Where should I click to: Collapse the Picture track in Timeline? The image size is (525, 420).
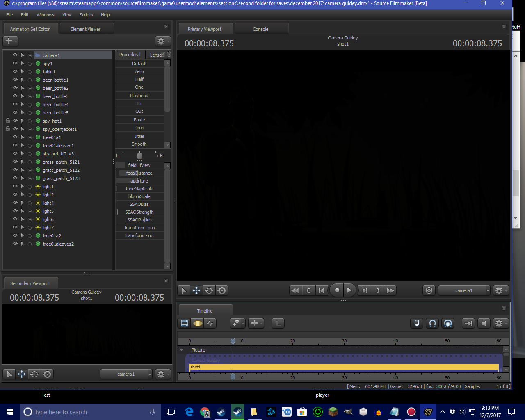(x=182, y=350)
